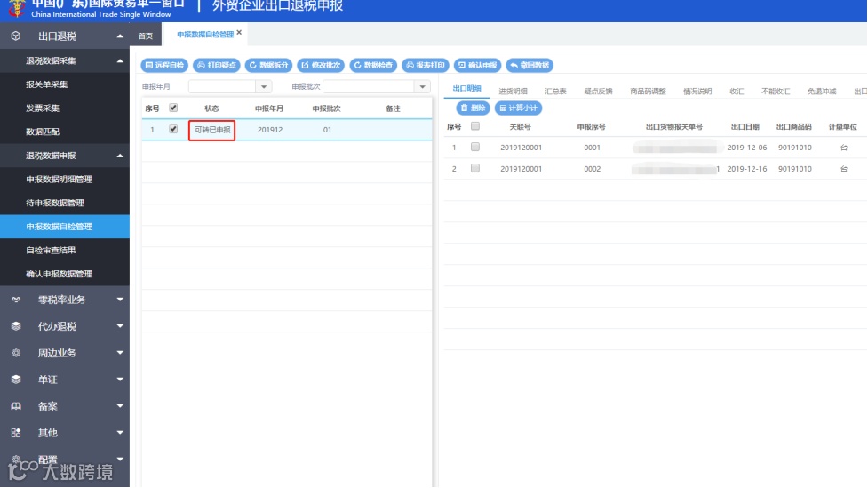This screenshot has height=488, width=868.
Task: Open the 情况说明 tab
Action: pos(697,92)
